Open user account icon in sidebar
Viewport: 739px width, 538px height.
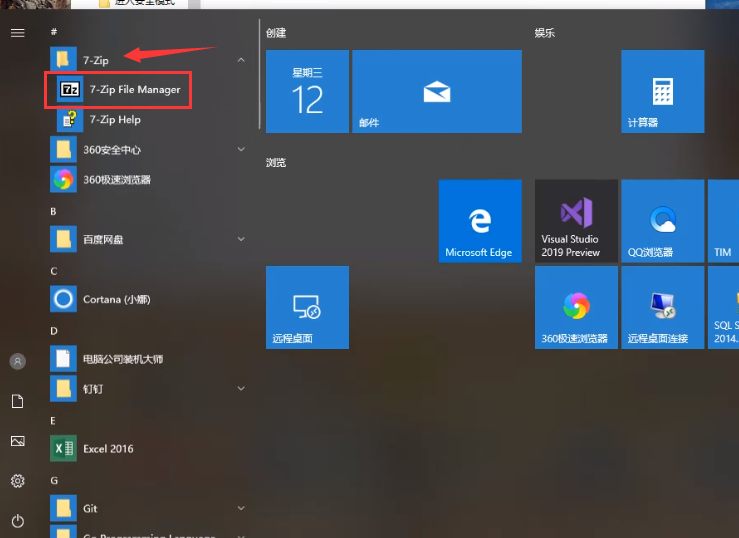click(x=17, y=361)
